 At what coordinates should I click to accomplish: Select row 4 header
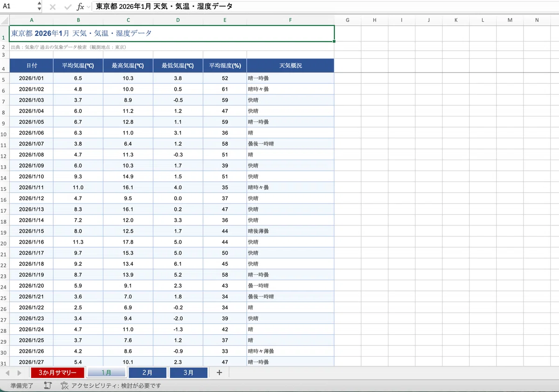coord(5,66)
